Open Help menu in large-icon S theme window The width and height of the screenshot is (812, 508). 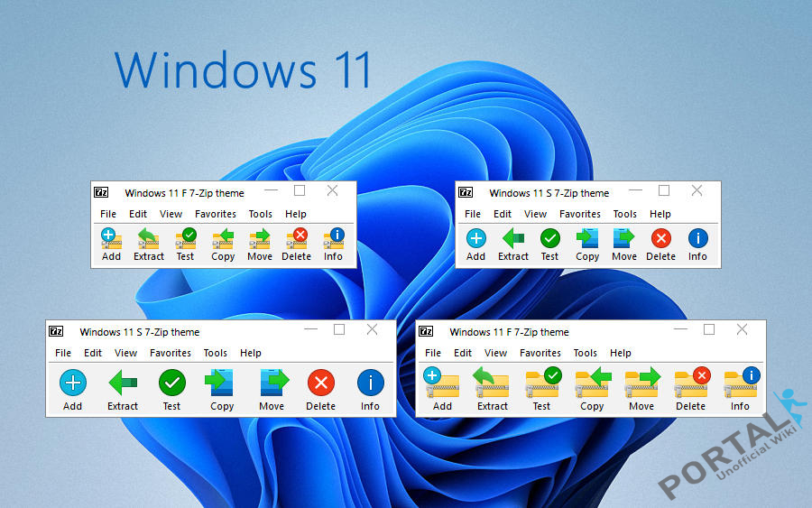tap(251, 353)
